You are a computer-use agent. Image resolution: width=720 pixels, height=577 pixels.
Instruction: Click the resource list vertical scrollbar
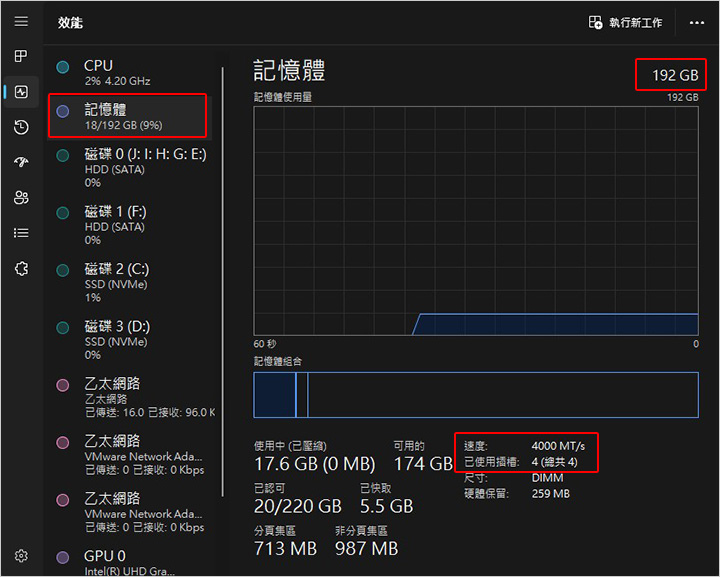223,281
